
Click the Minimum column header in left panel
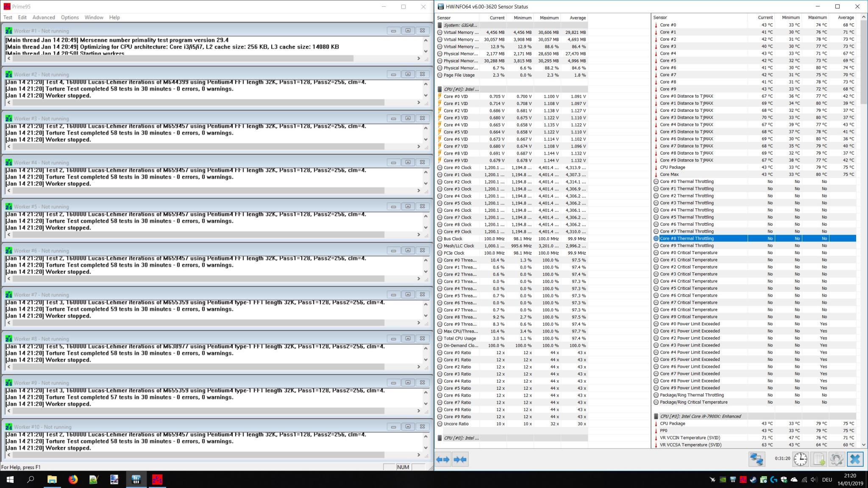click(520, 18)
